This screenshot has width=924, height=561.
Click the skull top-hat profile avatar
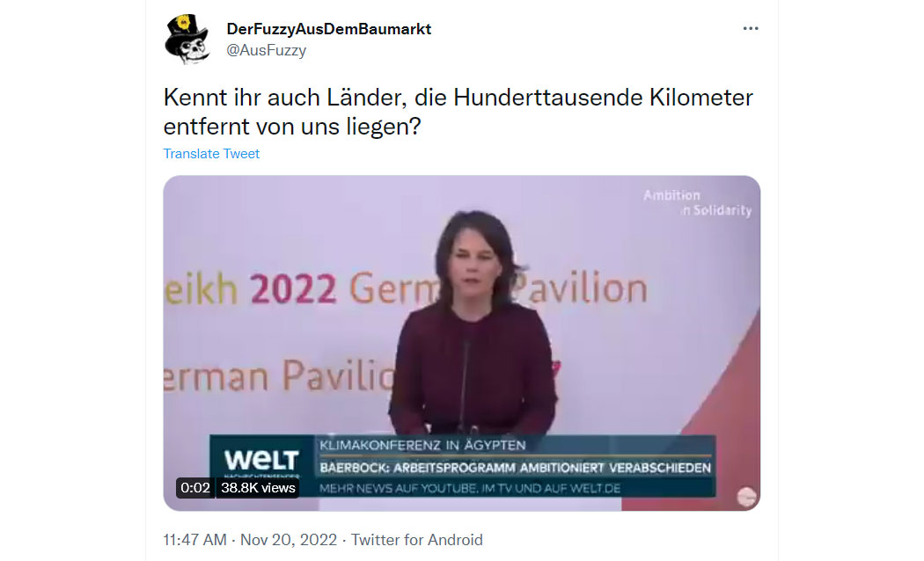187,39
